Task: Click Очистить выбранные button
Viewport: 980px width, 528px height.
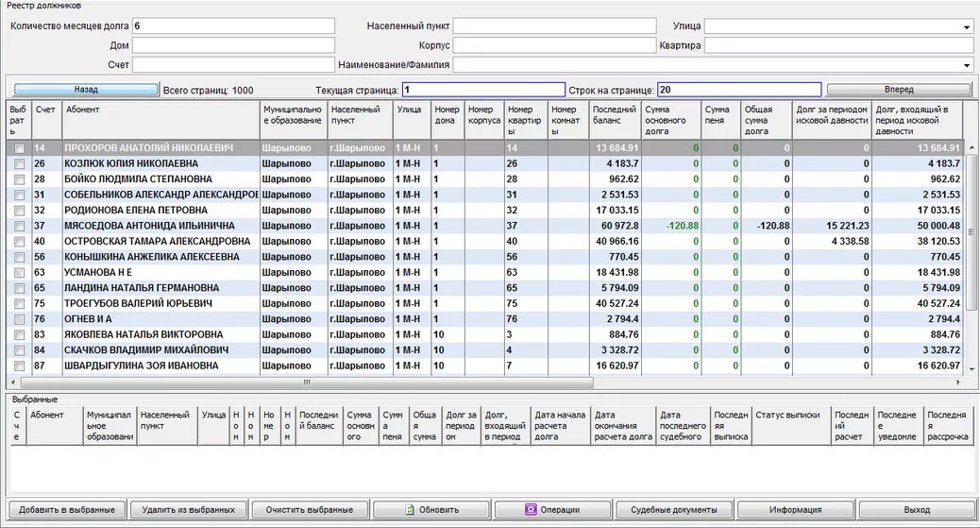Action: 310,510
